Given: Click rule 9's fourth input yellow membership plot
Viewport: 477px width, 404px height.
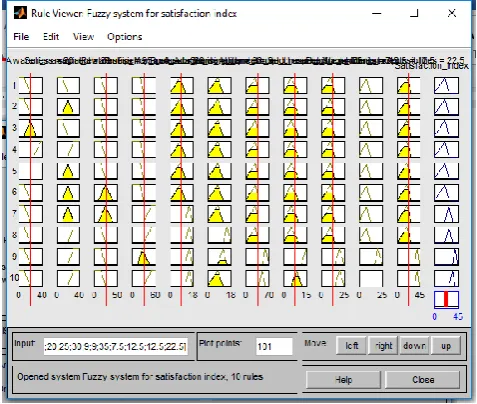Looking at the screenshot, I should click(x=144, y=257).
